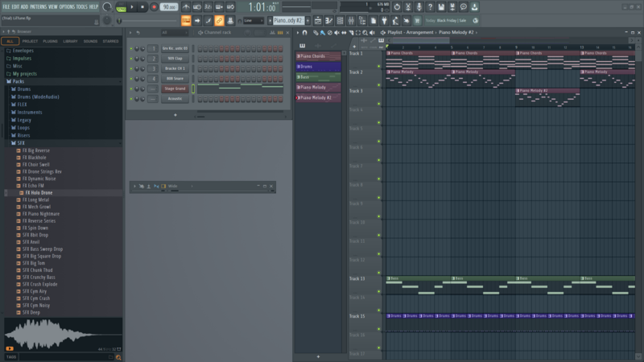Mute the 909 Clap channel
Screen dimensions: 644x362
(x=132, y=59)
